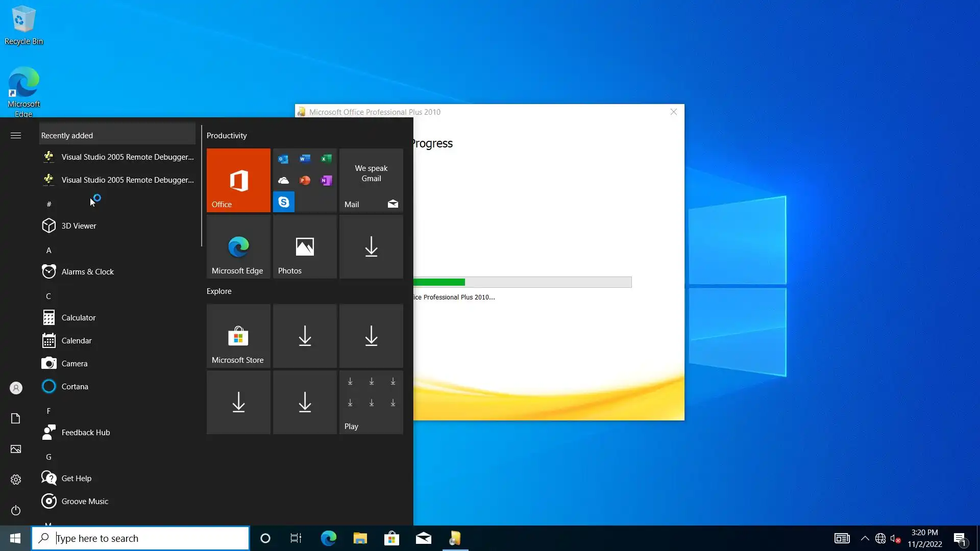Click the Task View taskbar icon

[296, 538]
